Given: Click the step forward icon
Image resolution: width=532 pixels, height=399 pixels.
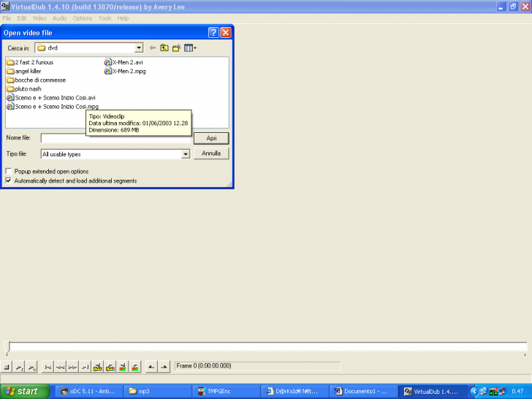Looking at the screenshot, I should point(72,367).
